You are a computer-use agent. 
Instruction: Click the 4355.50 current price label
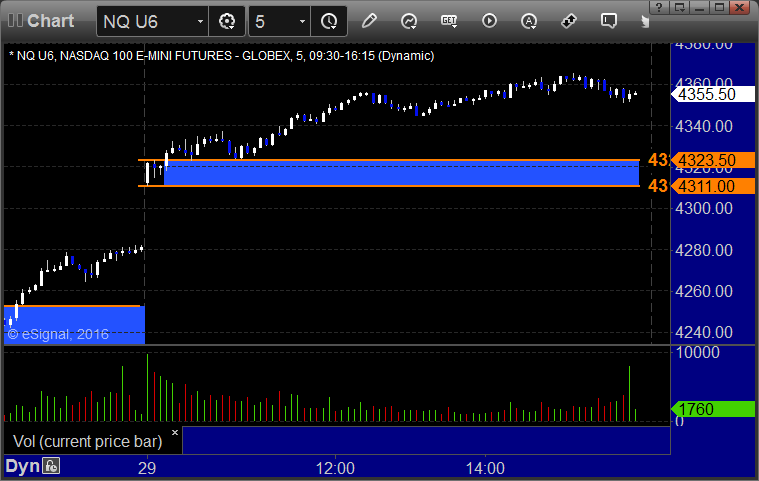click(x=713, y=94)
